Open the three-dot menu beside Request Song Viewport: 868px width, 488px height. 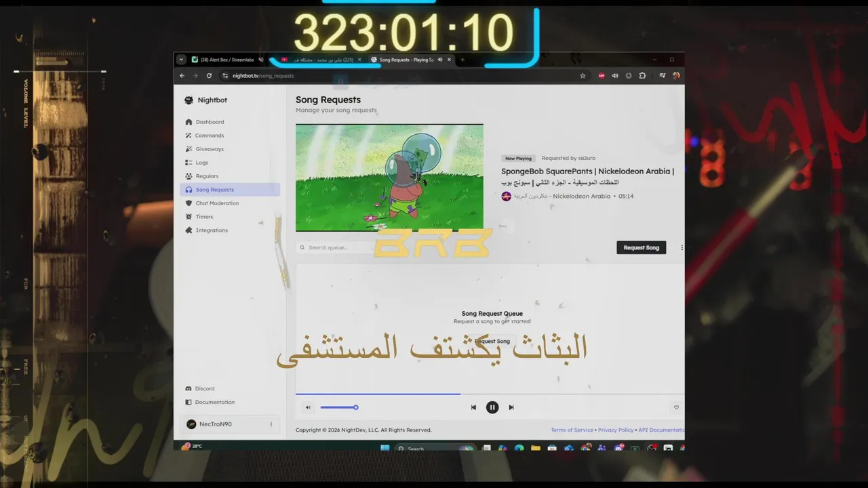[682, 247]
